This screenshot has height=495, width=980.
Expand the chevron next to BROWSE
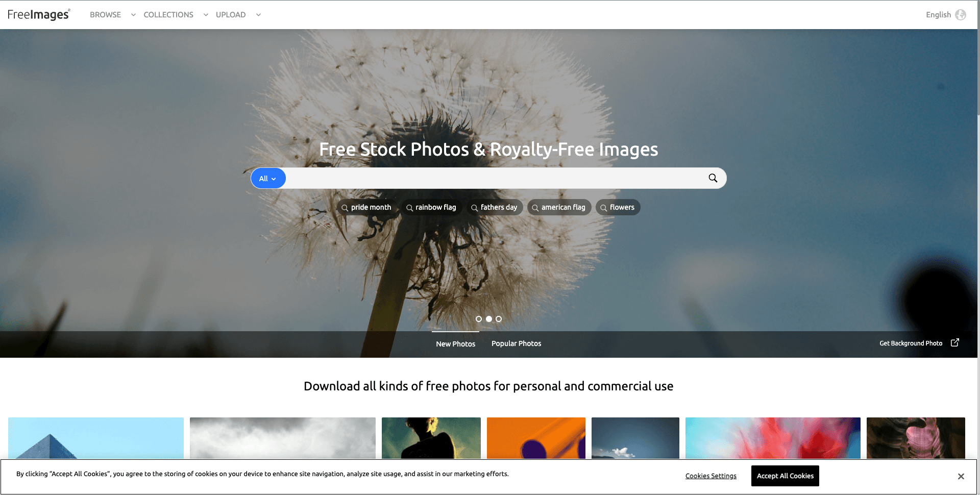(x=133, y=15)
